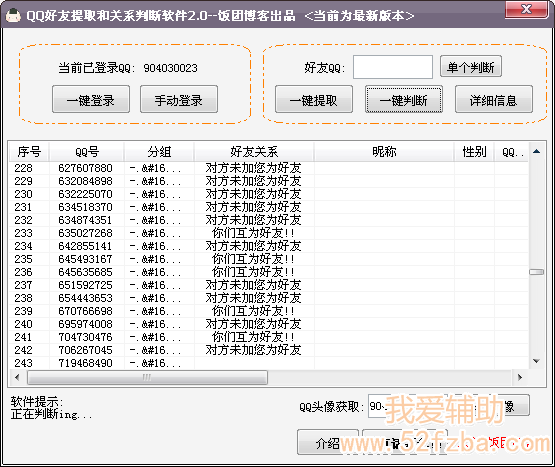Select QQ number 670766698
The width and height of the screenshot is (555, 467).
click(85, 311)
